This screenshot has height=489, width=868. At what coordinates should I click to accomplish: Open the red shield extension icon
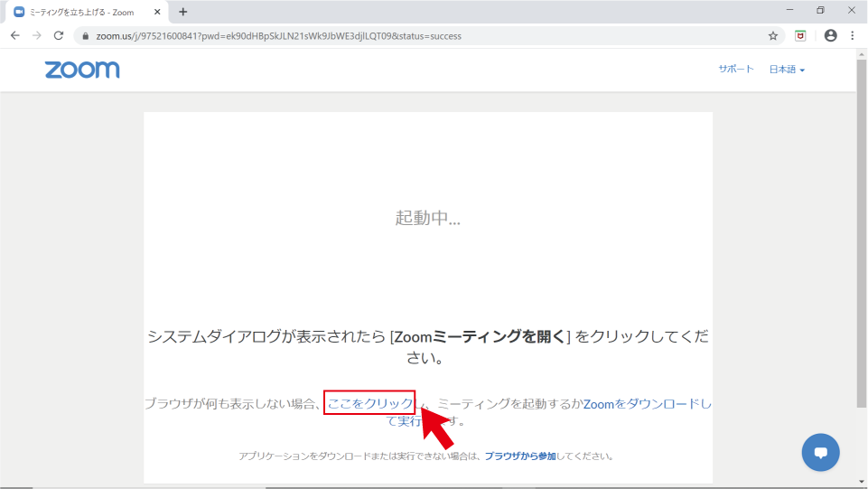click(x=800, y=36)
